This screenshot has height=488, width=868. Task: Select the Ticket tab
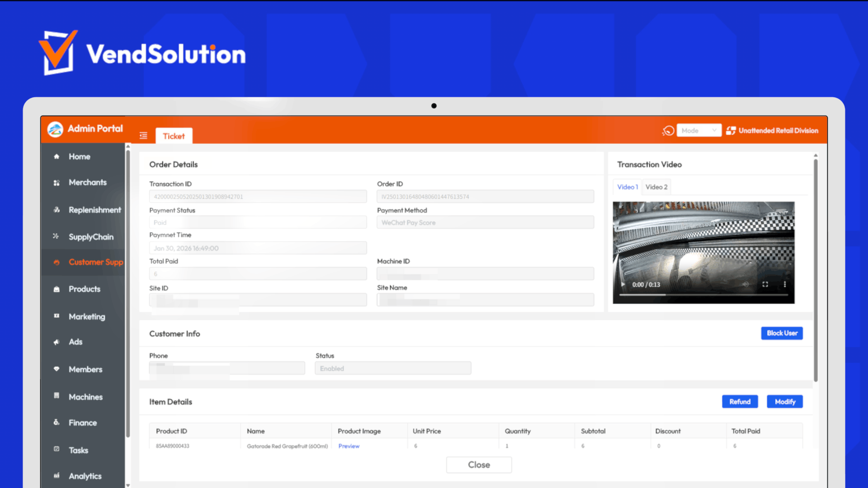[x=174, y=136]
